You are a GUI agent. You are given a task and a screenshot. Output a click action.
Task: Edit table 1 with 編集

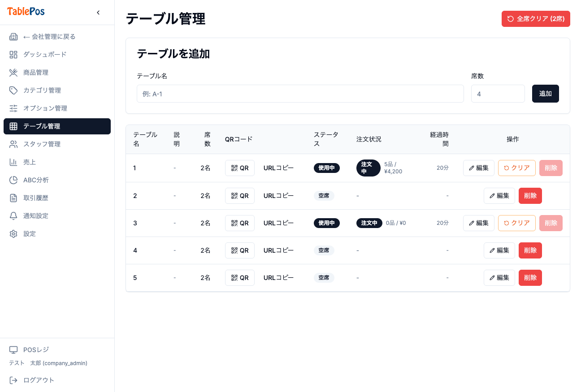pos(479,168)
